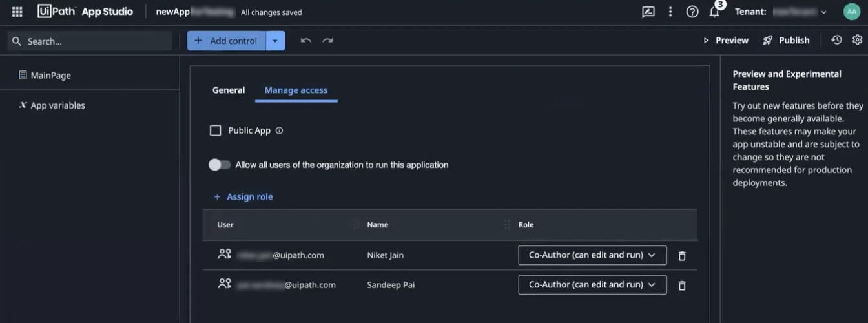Open Niket Jain's role dropdown
The height and width of the screenshot is (323, 868).
[592, 255]
